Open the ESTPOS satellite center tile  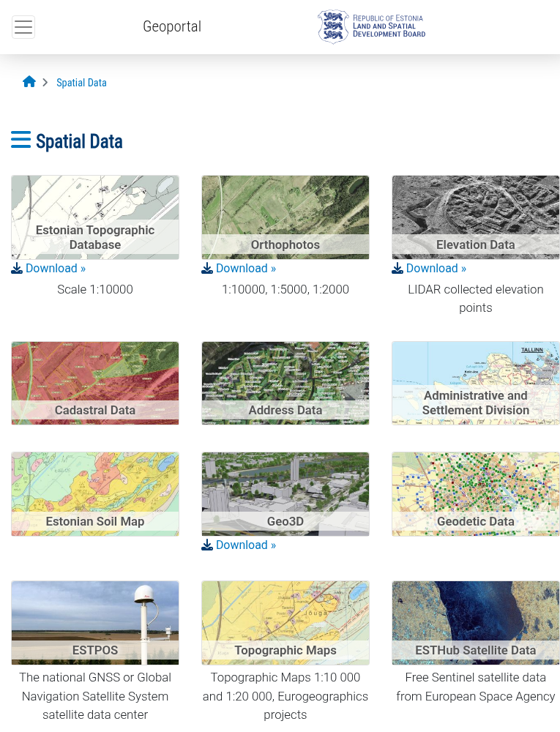coord(95,623)
